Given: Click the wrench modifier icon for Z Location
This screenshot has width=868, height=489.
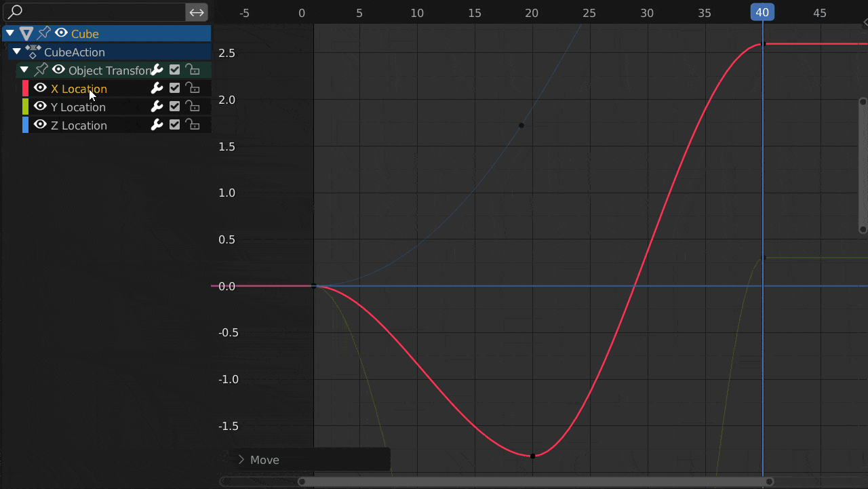Looking at the screenshot, I should [157, 125].
